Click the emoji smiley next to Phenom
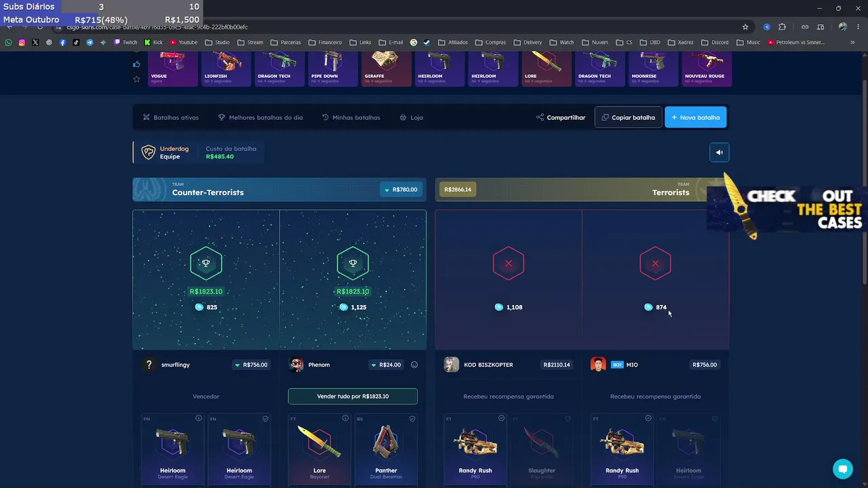This screenshot has height=488, width=868. coord(414,365)
